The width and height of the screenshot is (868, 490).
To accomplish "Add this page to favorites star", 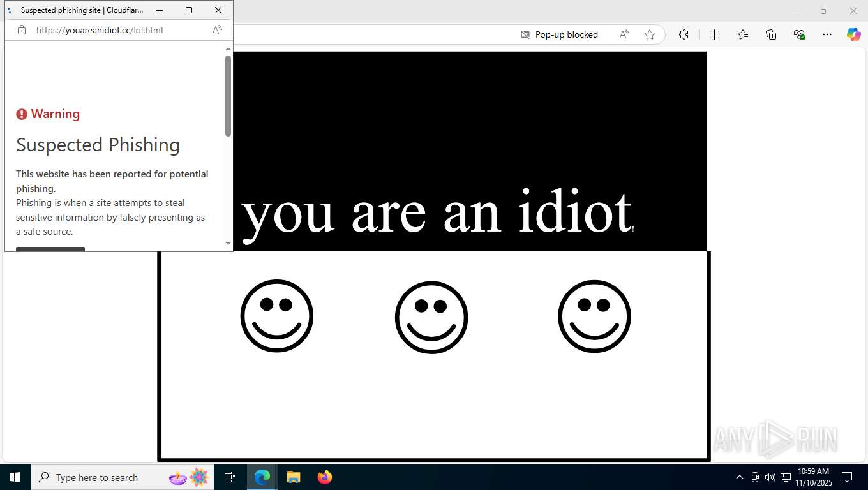I will [x=650, y=34].
